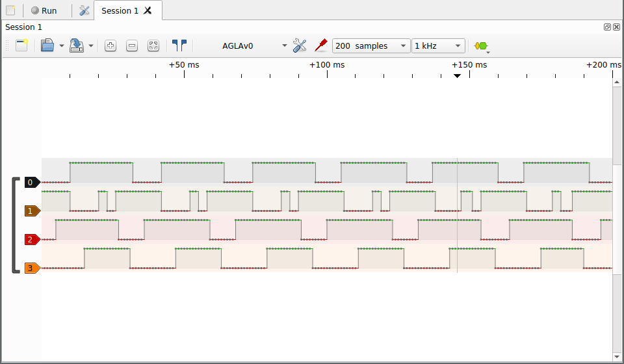Close the Session 1 dock panel

[x=616, y=27]
